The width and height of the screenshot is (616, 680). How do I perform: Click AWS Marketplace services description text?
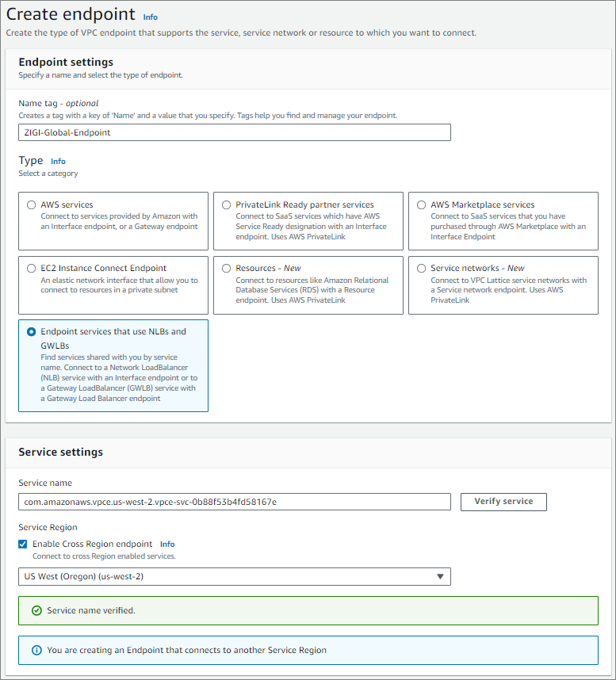(508, 227)
